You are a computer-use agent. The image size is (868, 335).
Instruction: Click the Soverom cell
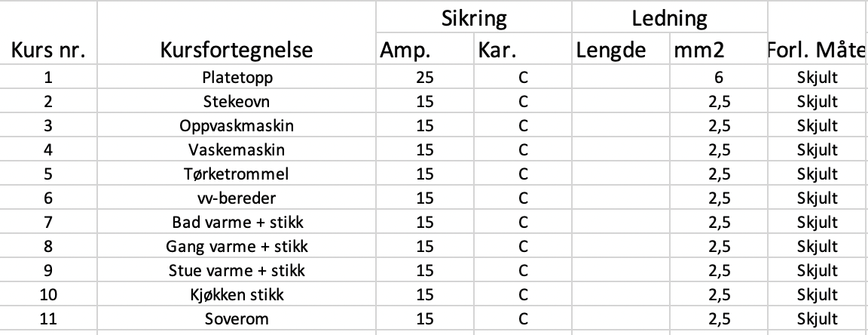click(237, 319)
